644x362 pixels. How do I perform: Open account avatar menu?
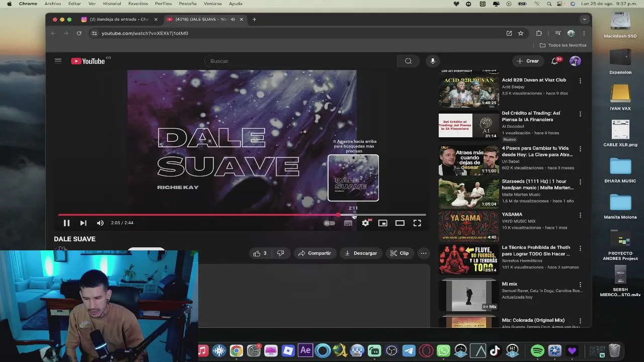[575, 61]
